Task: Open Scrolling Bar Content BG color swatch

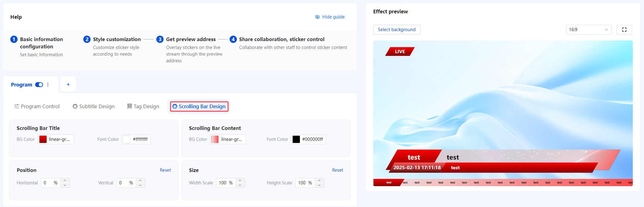Action: click(x=215, y=139)
